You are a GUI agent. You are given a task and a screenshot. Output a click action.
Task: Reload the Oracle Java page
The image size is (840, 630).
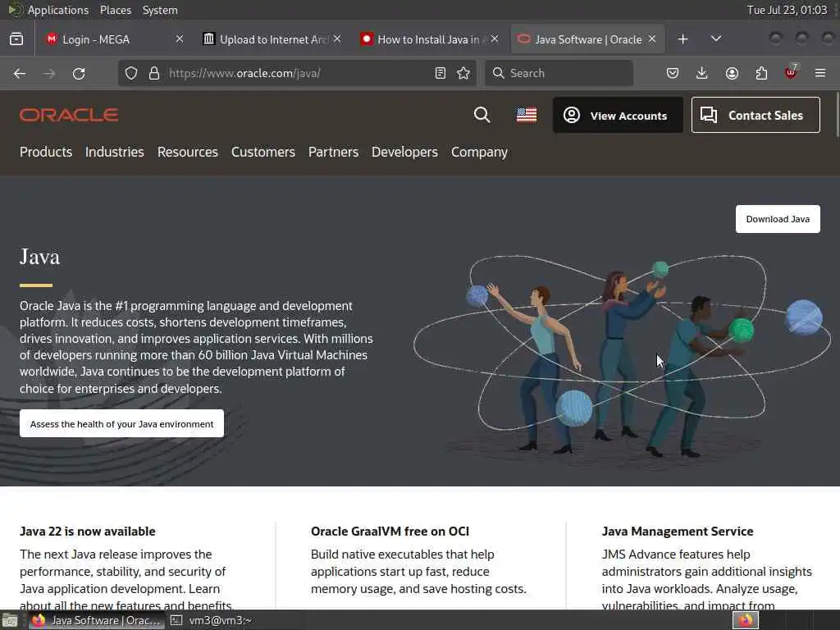(x=79, y=73)
